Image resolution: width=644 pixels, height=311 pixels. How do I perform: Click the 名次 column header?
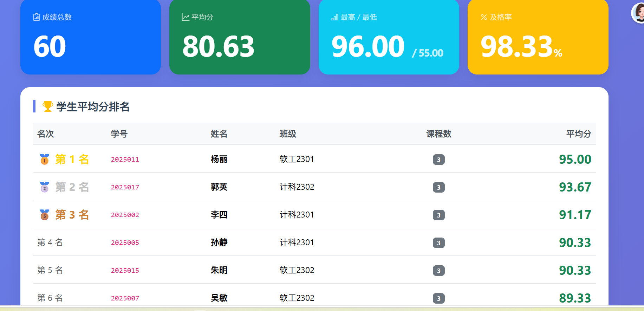(x=46, y=134)
